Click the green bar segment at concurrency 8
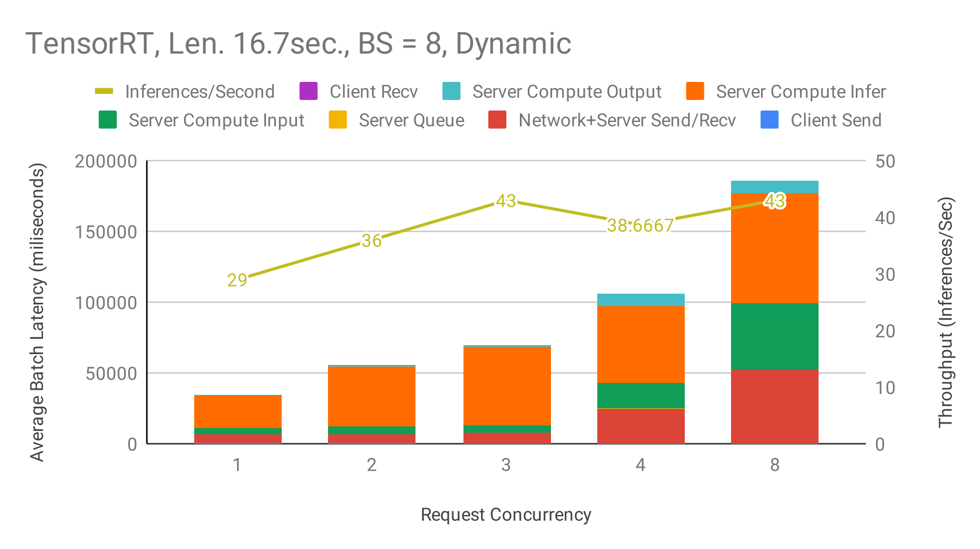 click(x=775, y=336)
